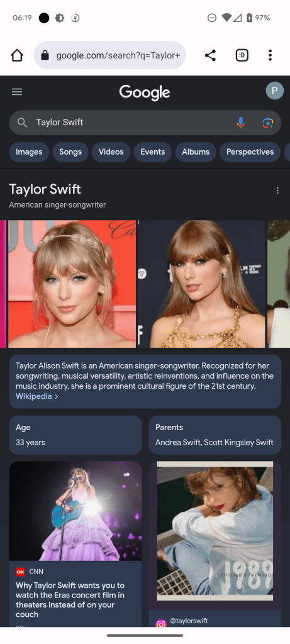The height and width of the screenshot is (644, 290).
Task: Click the Taylor Swift search field
Action: point(131,123)
